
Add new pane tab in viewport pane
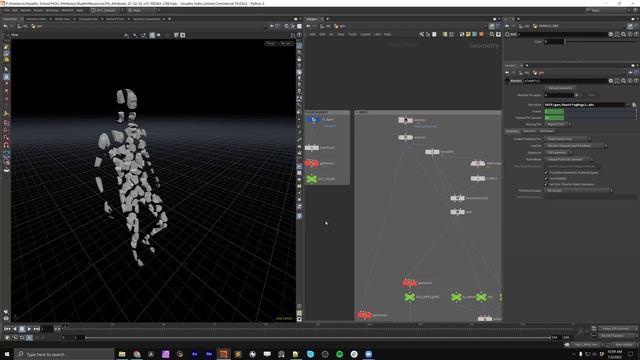(x=169, y=19)
